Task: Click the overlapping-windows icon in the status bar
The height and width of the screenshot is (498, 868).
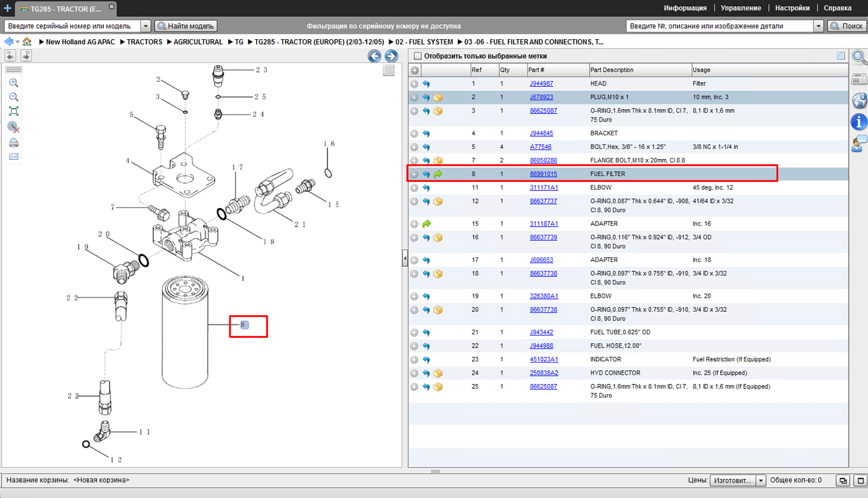Action: pos(843,481)
